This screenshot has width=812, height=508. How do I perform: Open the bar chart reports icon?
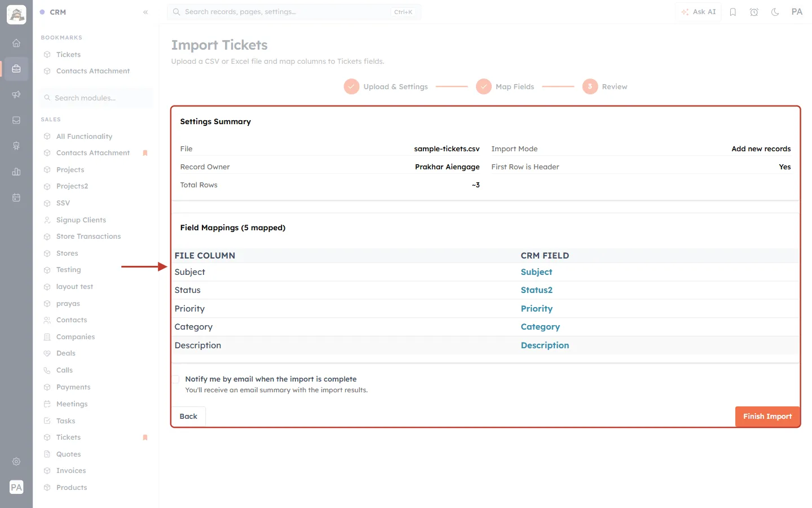[16, 172]
